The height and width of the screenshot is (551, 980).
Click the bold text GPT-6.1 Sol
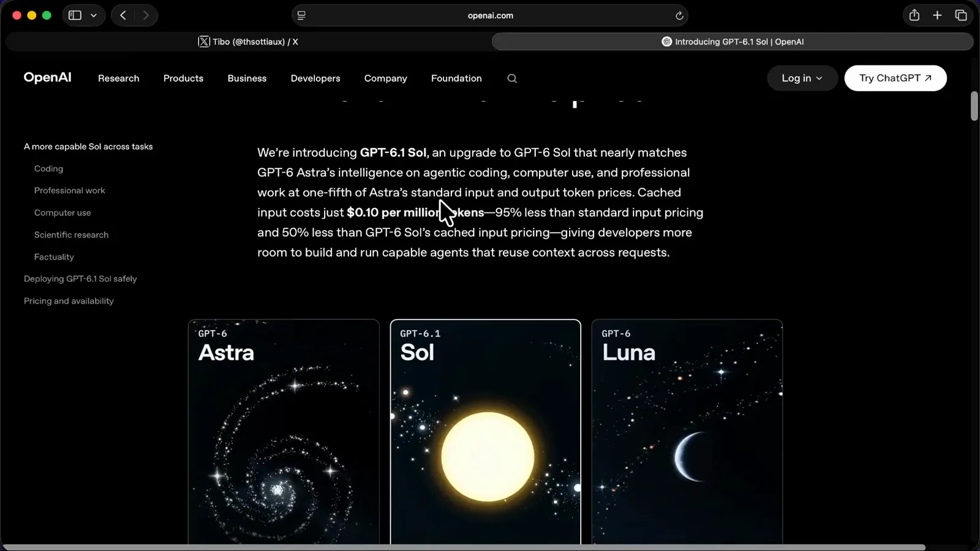click(x=393, y=152)
